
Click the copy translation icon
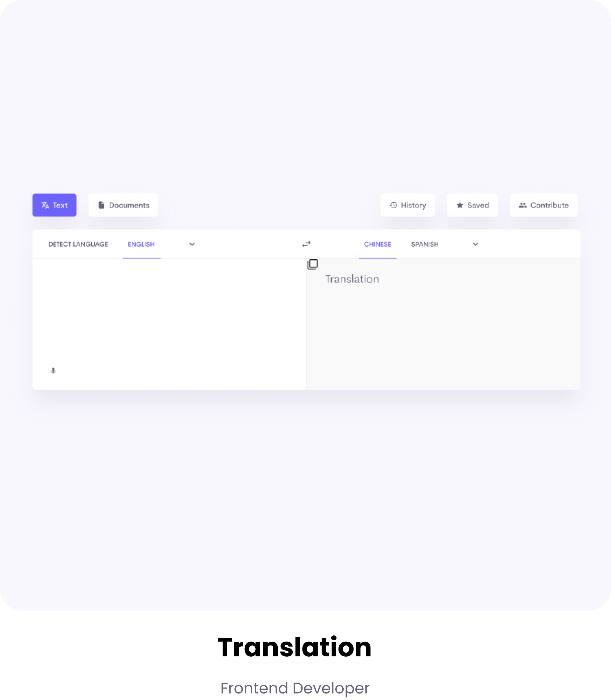pos(312,264)
